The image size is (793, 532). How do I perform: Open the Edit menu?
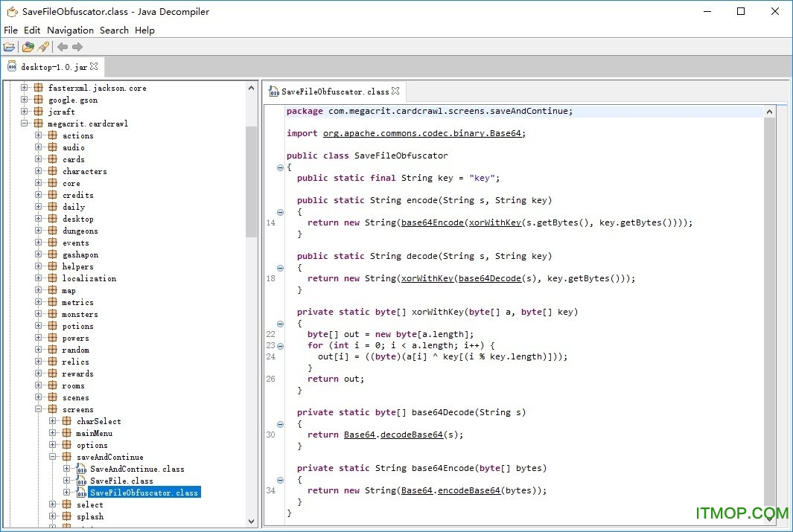(32, 31)
